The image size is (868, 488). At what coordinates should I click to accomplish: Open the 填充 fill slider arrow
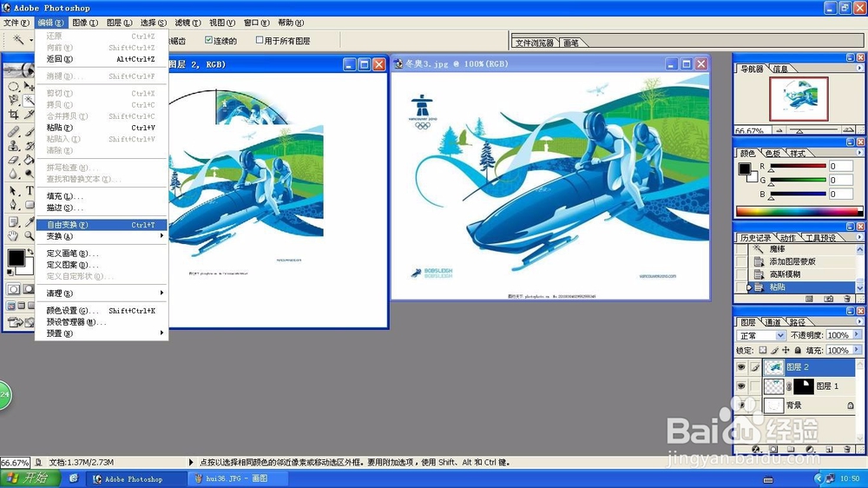857,350
